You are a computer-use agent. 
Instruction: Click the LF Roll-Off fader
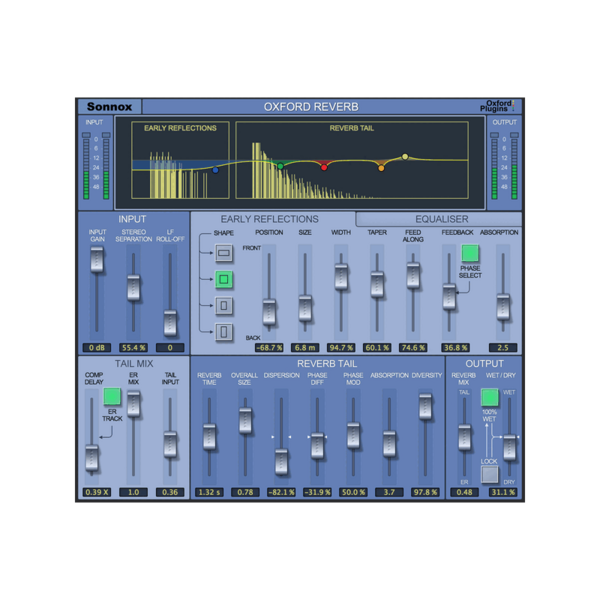[170, 323]
